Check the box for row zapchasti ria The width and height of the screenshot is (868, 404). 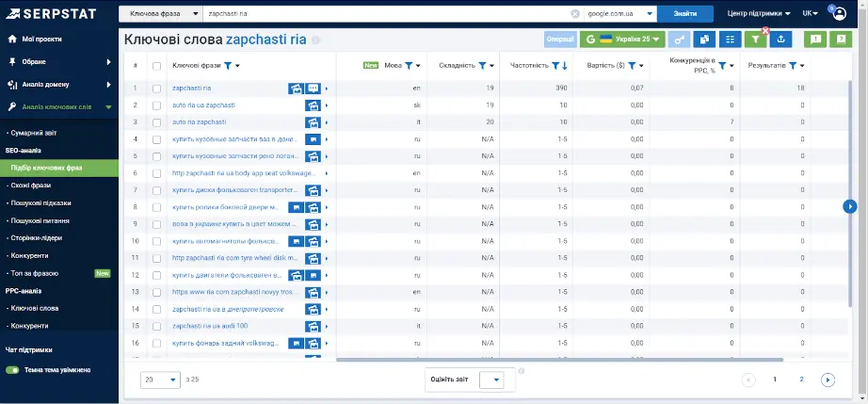click(156, 88)
